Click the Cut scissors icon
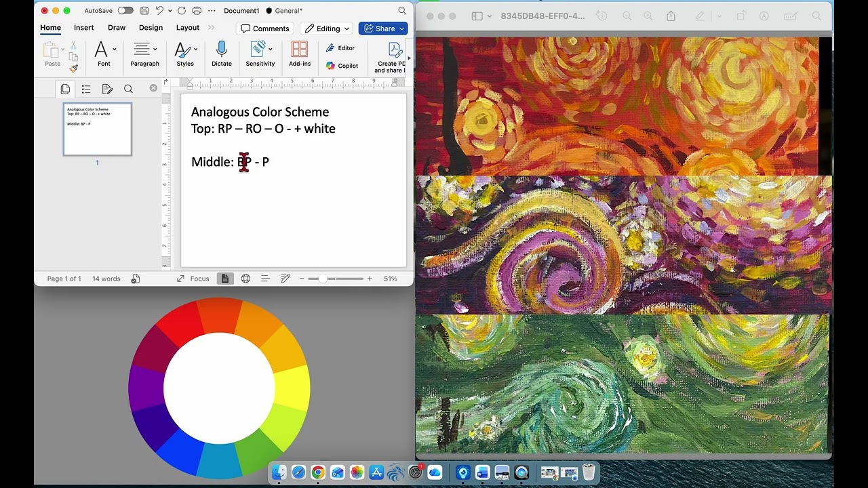868x488 pixels. point(73,45)
